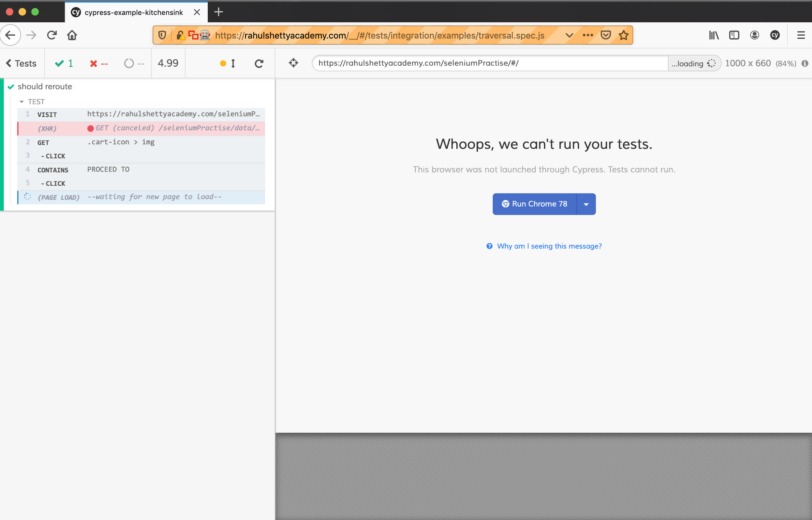812x520 pixels.
Task: Open 'Why am I seeing this message?' link
Action: pyautogui.click(x=549, y=246)
